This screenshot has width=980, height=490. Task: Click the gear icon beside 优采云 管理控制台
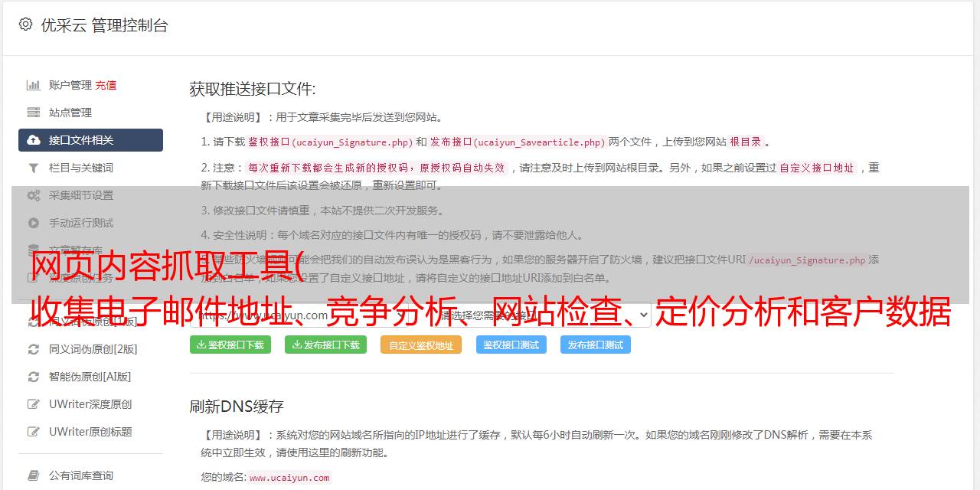(x=25, y=24)
